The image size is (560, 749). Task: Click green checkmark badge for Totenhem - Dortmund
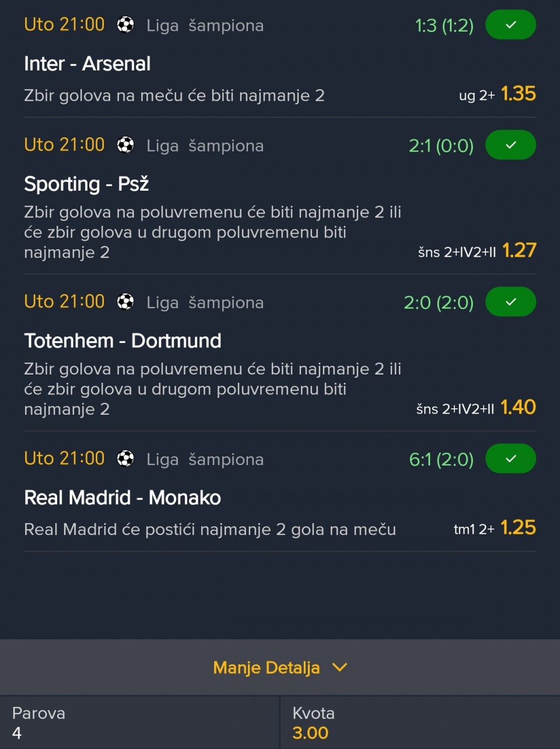click(510, 302)
